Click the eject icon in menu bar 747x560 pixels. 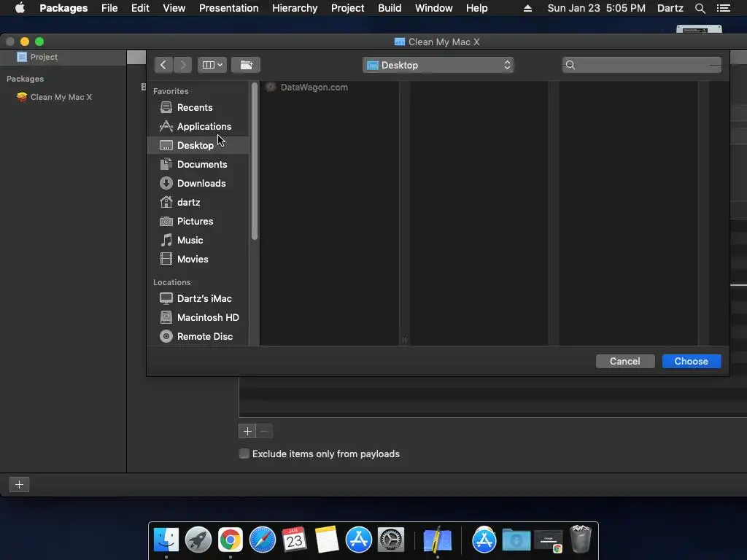tap(528, 8)
